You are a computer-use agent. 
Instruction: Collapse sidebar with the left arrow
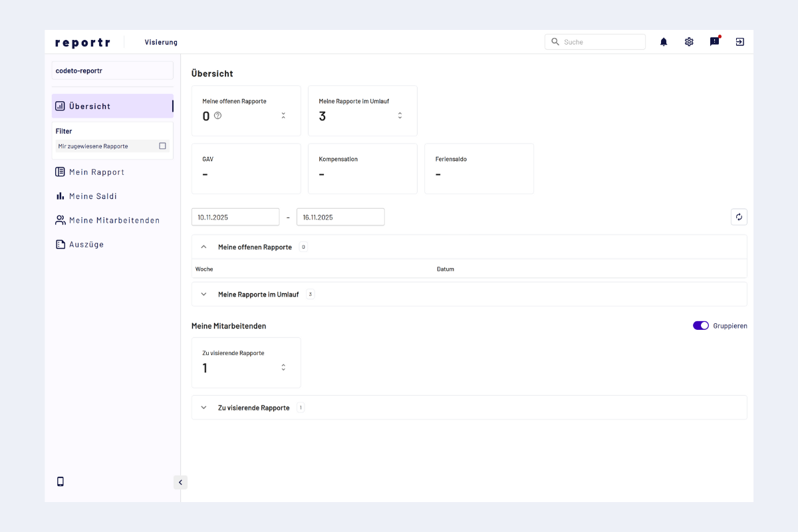pyautogui.click(x=180, y=482)
